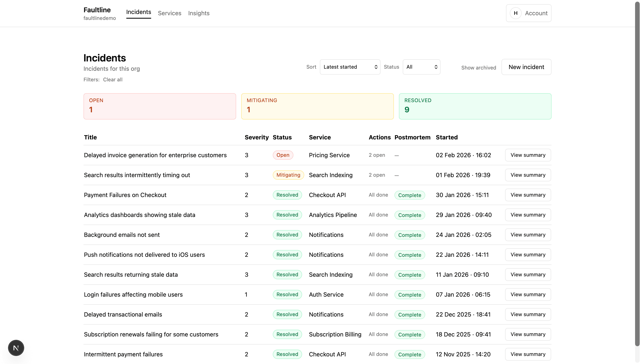Select the RESOLVED status card
641x364 pixels.
point(475,106)
